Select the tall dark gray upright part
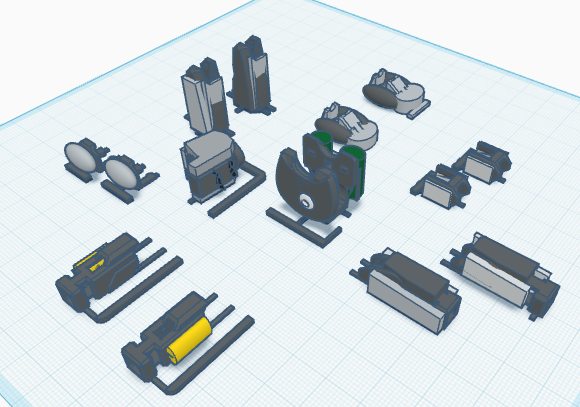This screenshot has height=407, width=580. 252,76
